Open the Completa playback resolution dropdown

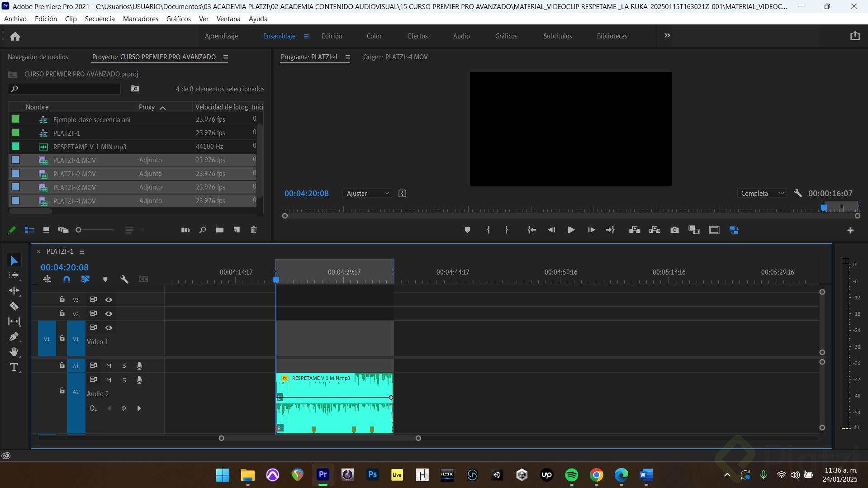(762, 194)
